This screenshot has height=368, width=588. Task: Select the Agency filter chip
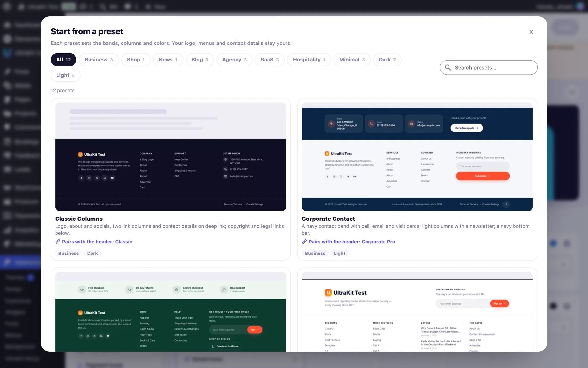click(x=234, y=60)
